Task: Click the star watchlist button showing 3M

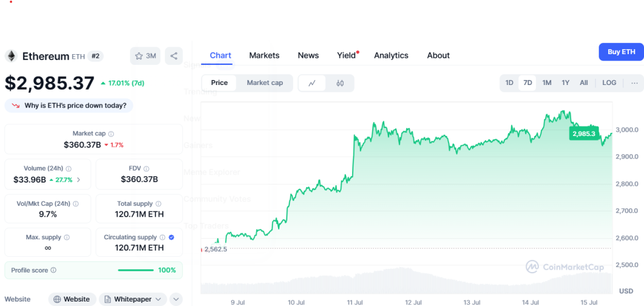Action: [x=145, y=56]
